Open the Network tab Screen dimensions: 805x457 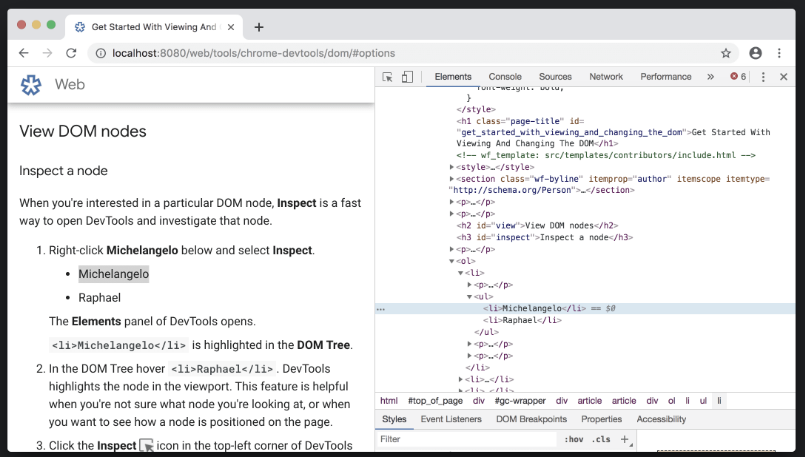click(x=606, y=77)
